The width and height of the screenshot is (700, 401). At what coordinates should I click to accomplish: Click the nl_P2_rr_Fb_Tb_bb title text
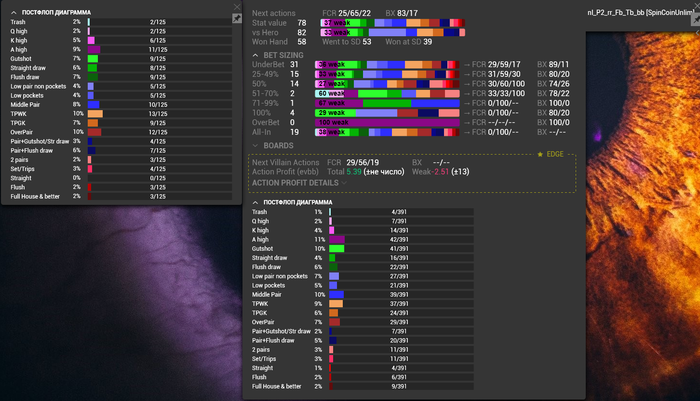pyautogui.click(x=641, y=13)
